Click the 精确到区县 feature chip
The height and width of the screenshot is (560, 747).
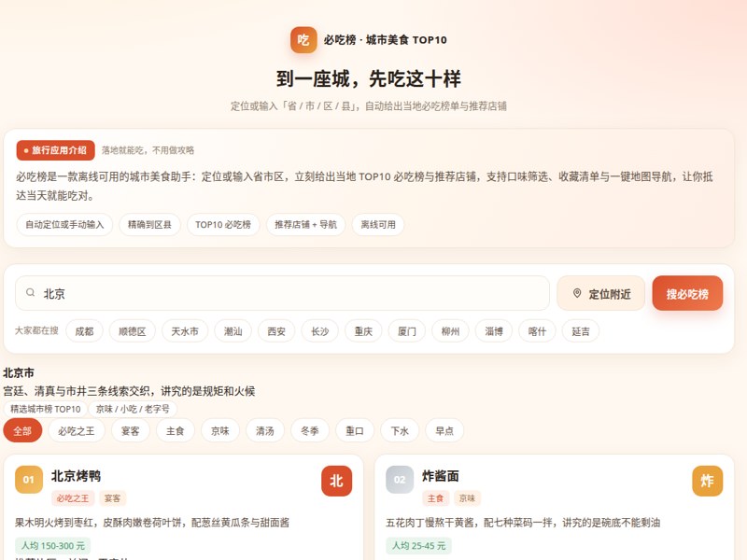149,225
